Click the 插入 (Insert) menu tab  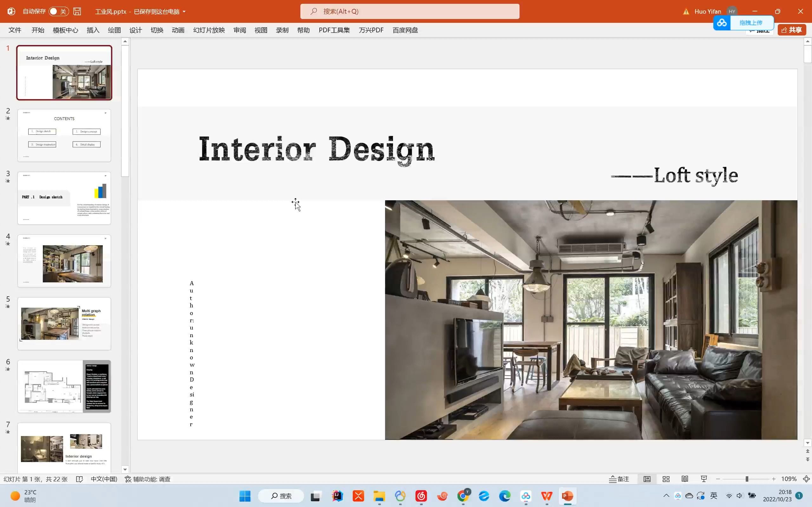pos(93,30)
